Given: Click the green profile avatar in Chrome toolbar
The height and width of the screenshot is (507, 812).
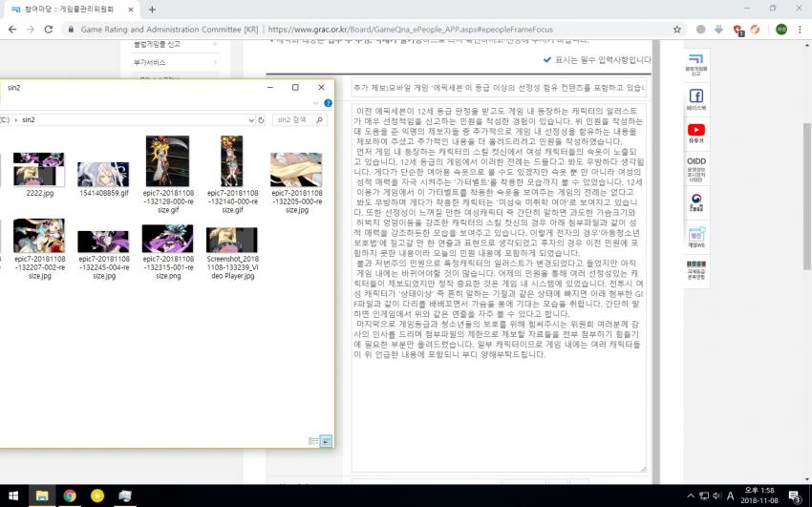Looking at the screenshot, I should pos(780,30).
